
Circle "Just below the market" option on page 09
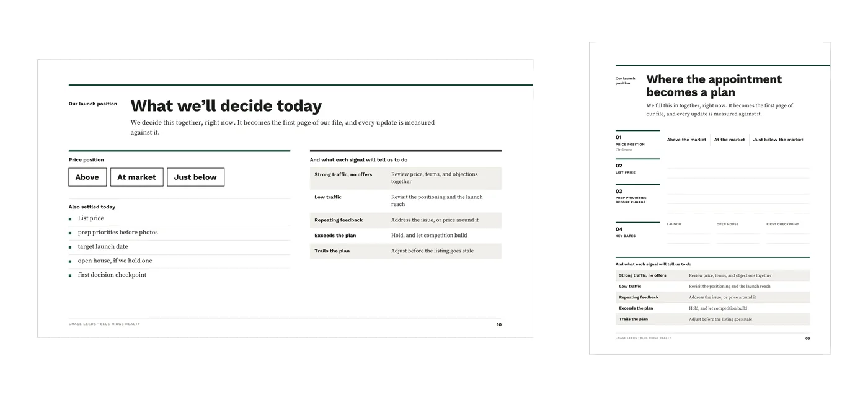778,140
